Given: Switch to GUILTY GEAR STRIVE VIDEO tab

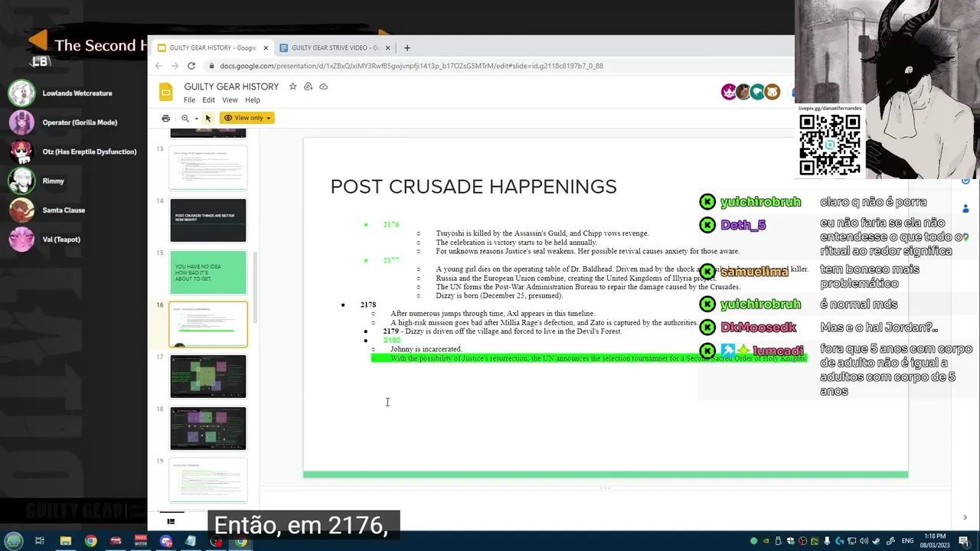Looking at the screenshot, I should 335,47.
